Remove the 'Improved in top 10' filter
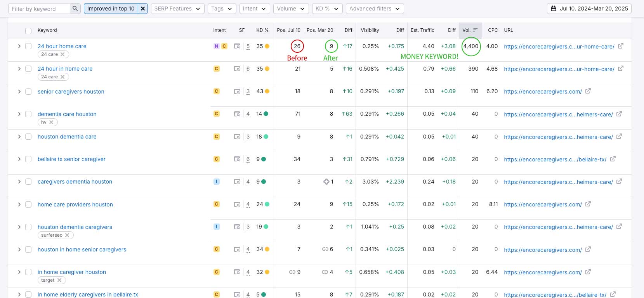Image resolution: width=644 pixels, height=298 pixels. (x=143, y=9)
